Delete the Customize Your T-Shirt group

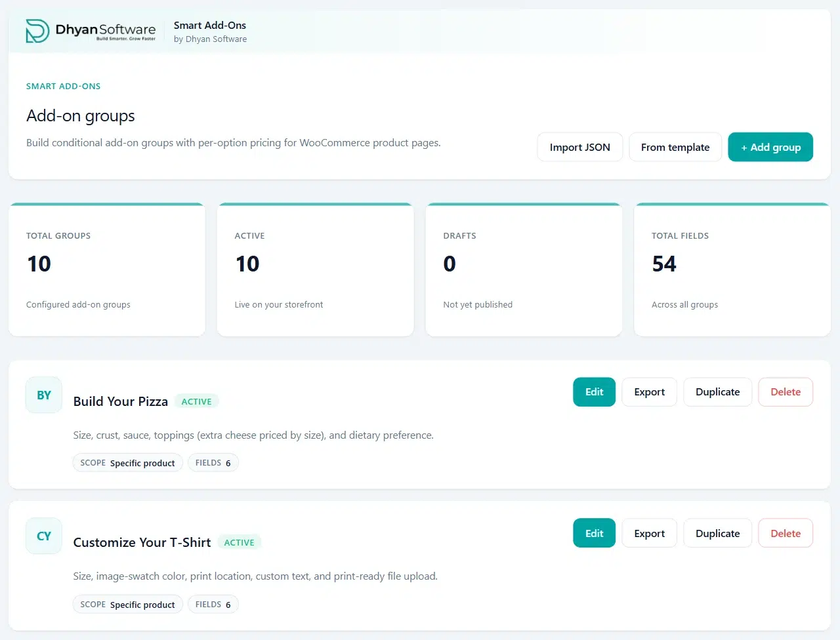pos(786,533)
